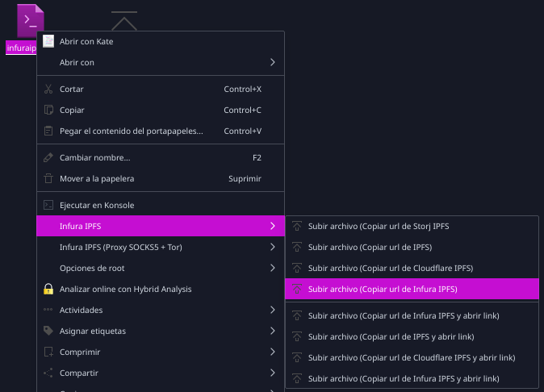Click the scissors icon next to Cortar
Image resolution: width=544 pixels, height=392 pixels.
[x=48, y=89]
